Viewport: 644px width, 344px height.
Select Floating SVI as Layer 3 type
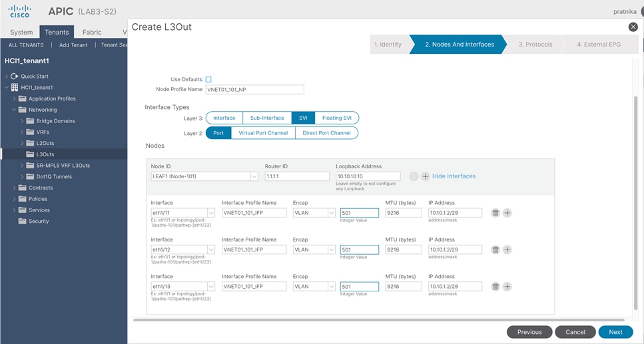tap(337, 118)
